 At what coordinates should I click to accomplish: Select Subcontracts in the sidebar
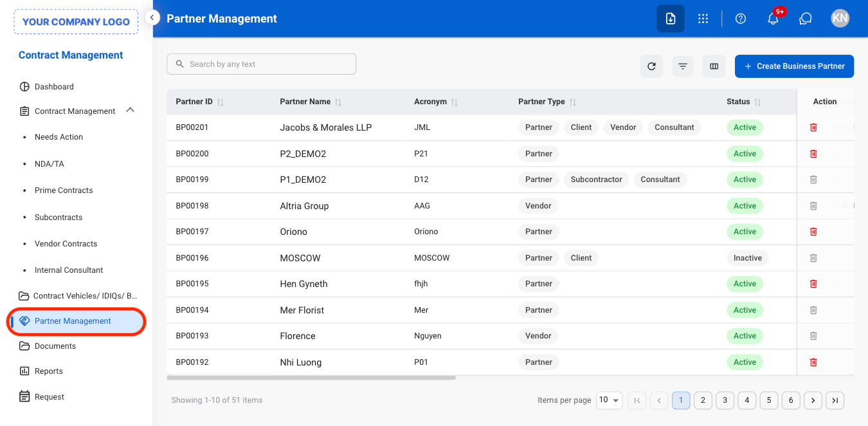point(59,218)
